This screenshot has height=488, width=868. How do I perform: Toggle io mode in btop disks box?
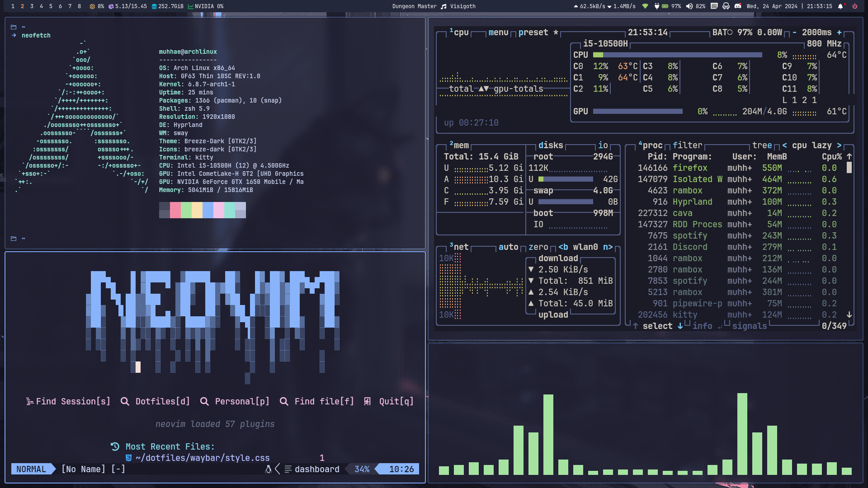pyautogui.click(x=603, y=145)
